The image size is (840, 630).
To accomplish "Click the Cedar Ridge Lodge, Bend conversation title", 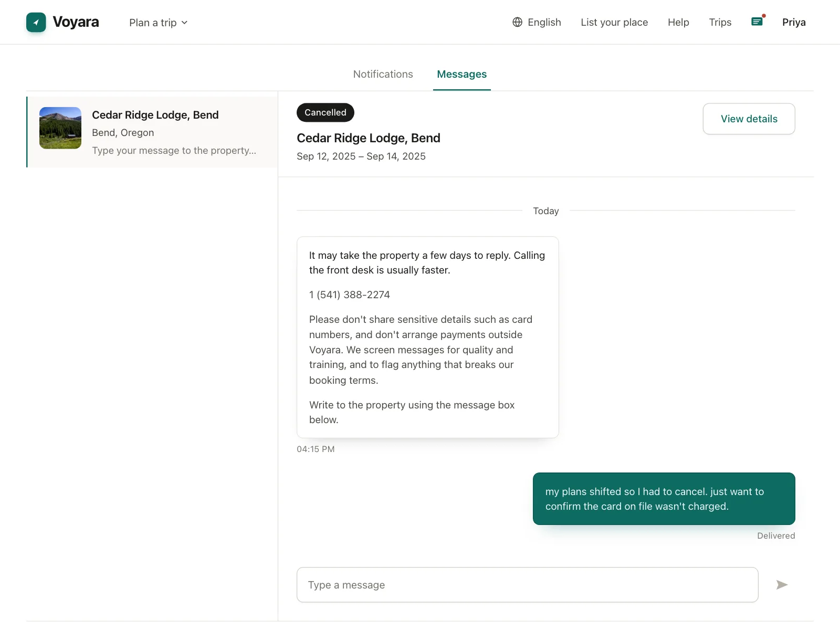I will coord(155,115).
